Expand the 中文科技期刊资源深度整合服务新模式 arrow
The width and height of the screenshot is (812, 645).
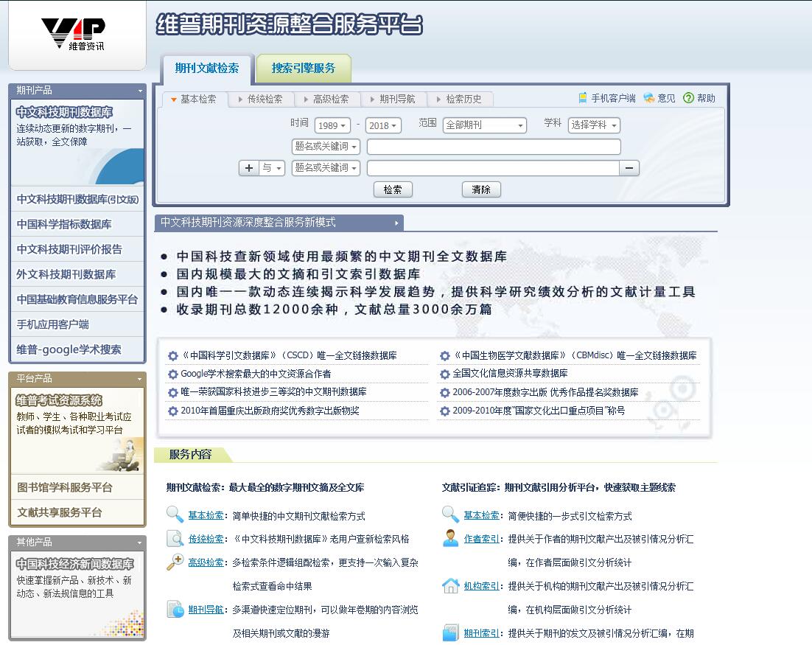396,223
